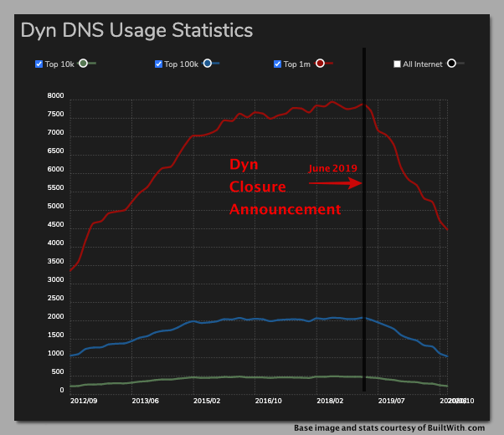
Task: Click the white All Internet legend marker
Action: [451, 64]
